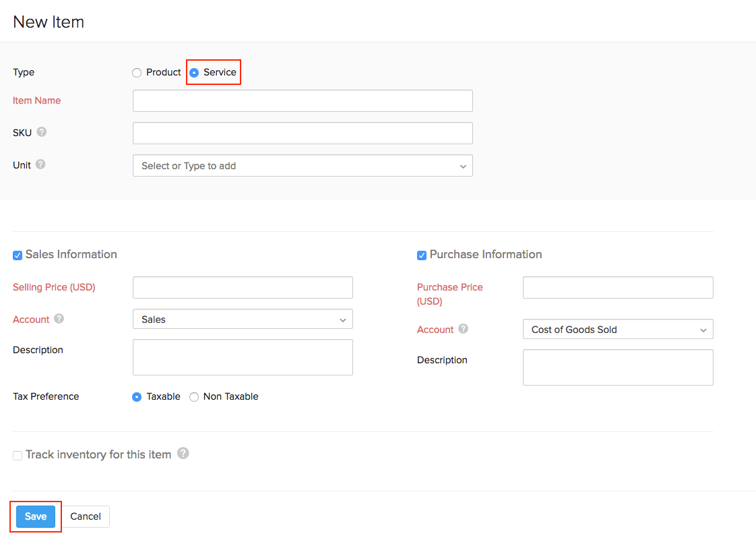
Task: Choose Non Taxable tax preference
Action: click(194, 397)
